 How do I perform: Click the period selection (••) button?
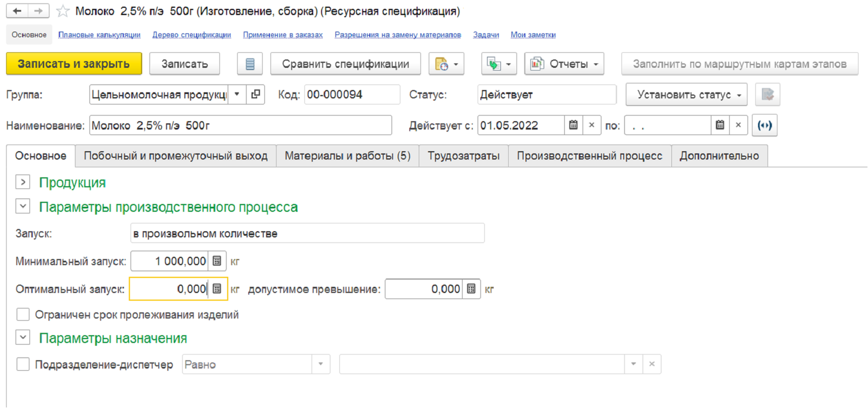pyautogui.click(x=765, y=125)
